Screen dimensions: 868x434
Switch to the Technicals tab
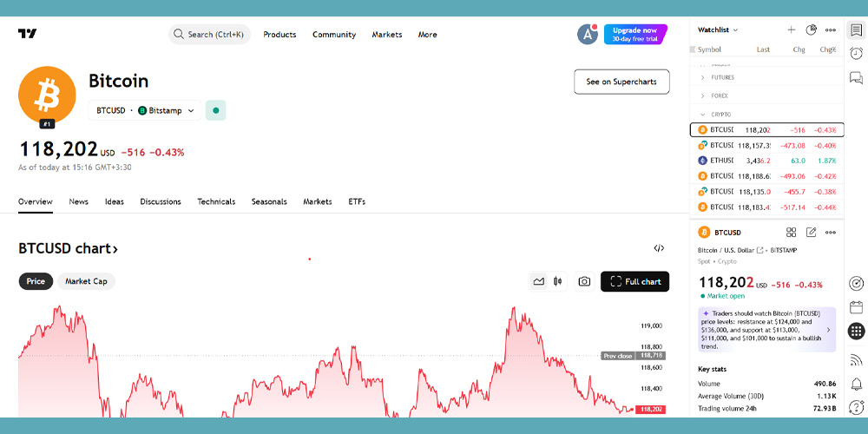click(216, 201)
